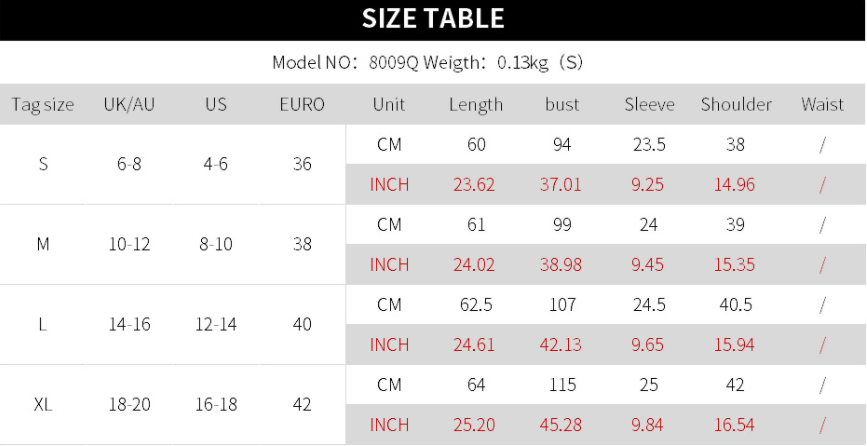Click the SIZE TABLE title banner
This screenshot has width=867, height=446.
point(433,19)
